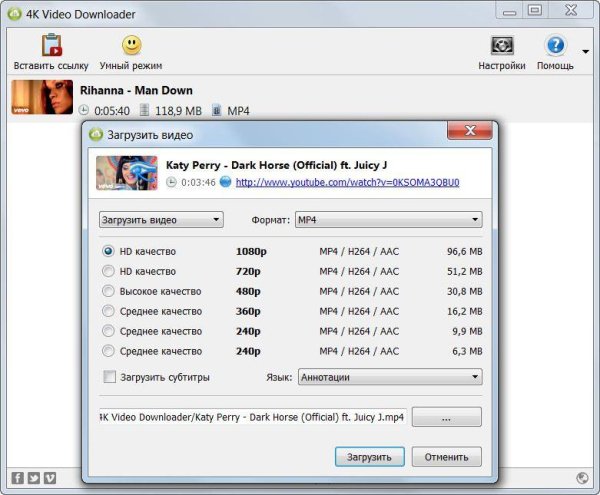Click the 30,8 MB size value

click(465, 291)
